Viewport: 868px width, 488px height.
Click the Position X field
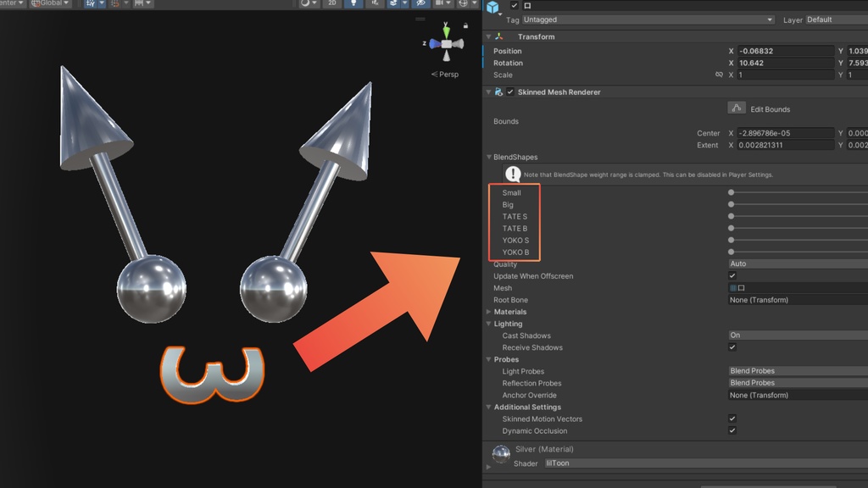[786, 51]
